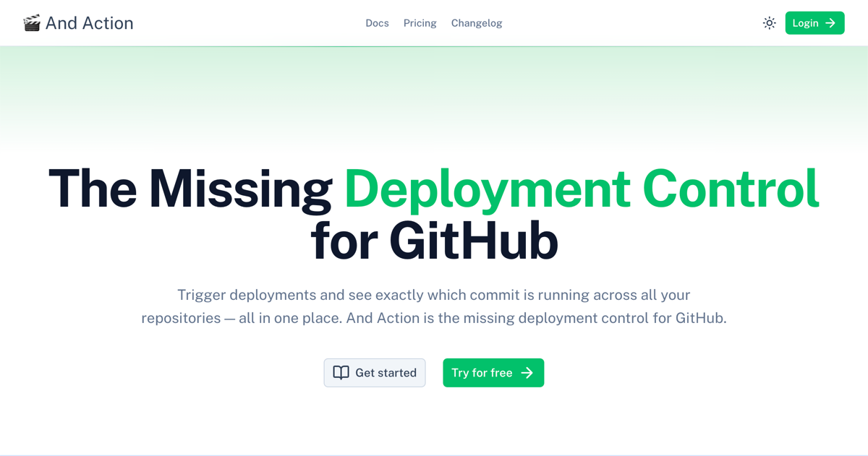Click the "repositories — all in one place" line
This screenshot has width=868, height=456.
click(434, 318)
